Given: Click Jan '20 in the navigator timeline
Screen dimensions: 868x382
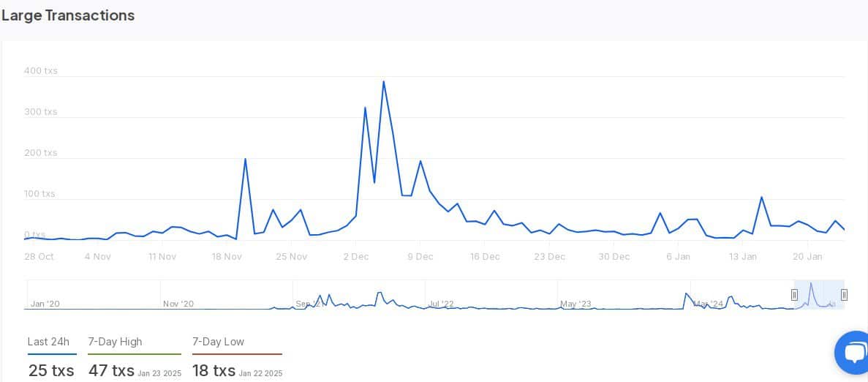Looking at the screenshot, I should tap(45, 304).
